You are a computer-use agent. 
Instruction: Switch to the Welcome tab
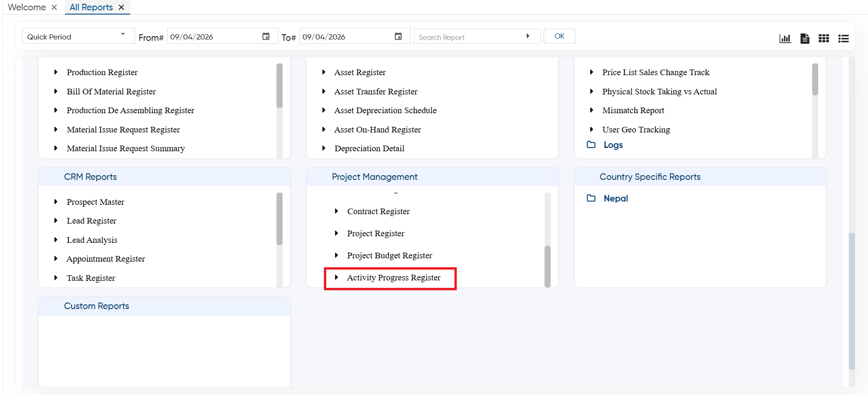coord(27,7)
